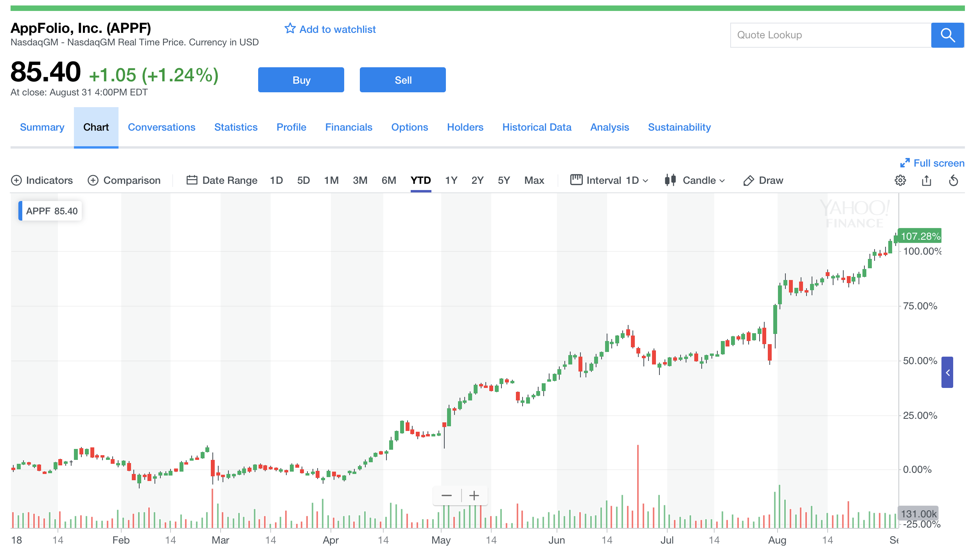
Task: Click the Candle chart type icon
Action: 670,180
